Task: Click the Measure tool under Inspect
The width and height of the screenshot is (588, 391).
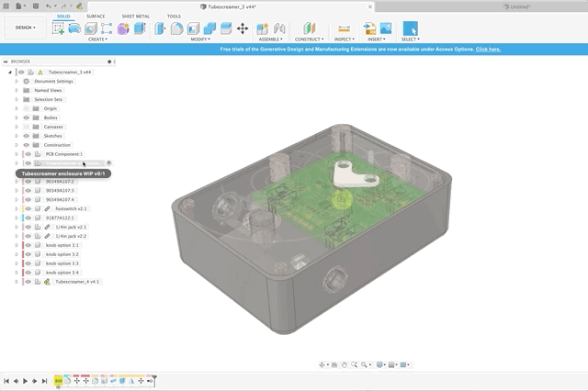Action: tap(344, 28)
